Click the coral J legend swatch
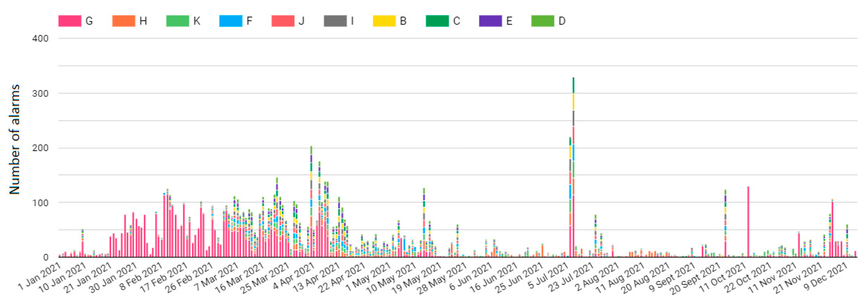The width and height of the screenshot is (868, 306). (x=283, y=21)
